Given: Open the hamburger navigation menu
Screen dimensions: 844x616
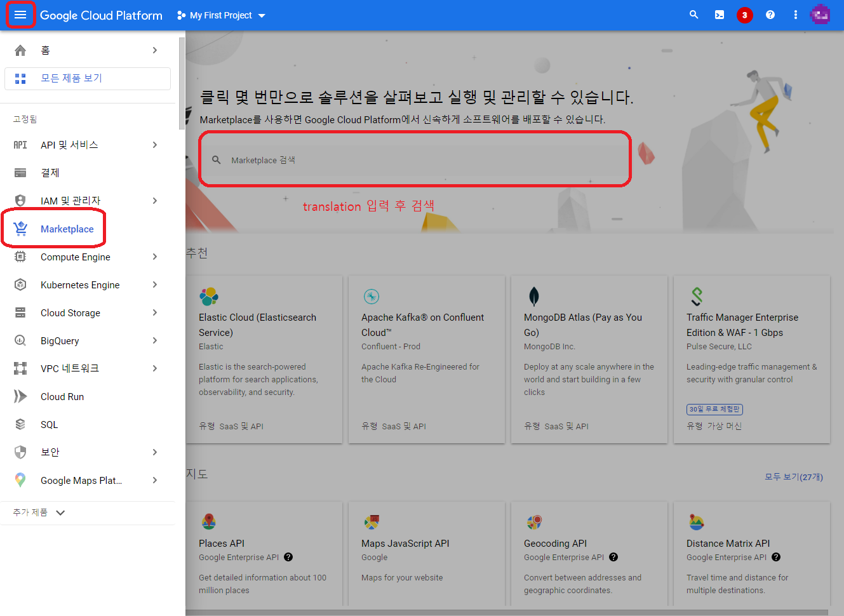Looking at the screenshot, I should 20,15.
